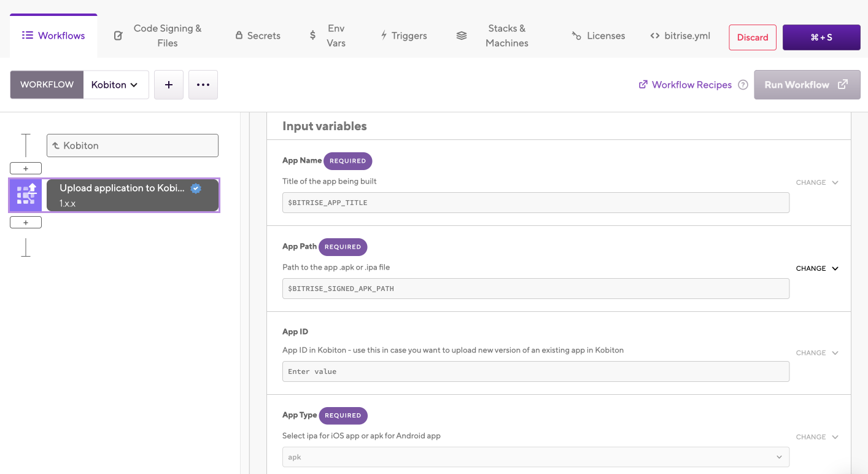Click the 'App ID in Kobiton' description text
The width and height of the screenshot is (868, 474).
point(453,350)
